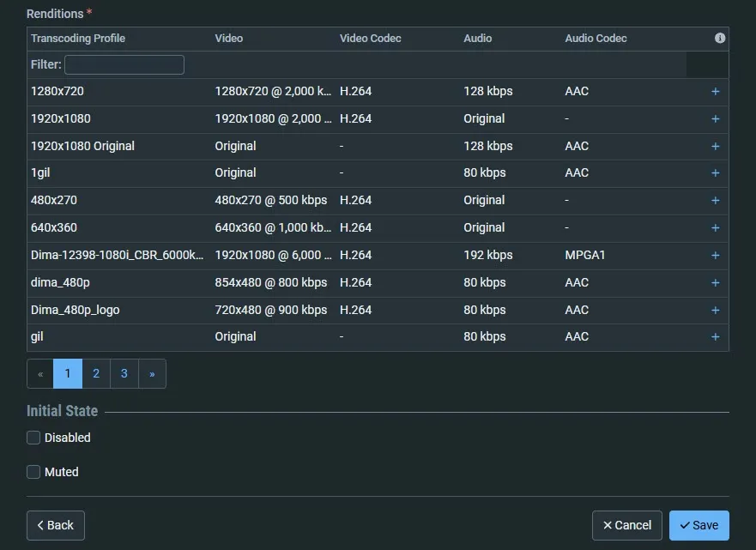Jump to next renditions page arrow

[152, 373]
